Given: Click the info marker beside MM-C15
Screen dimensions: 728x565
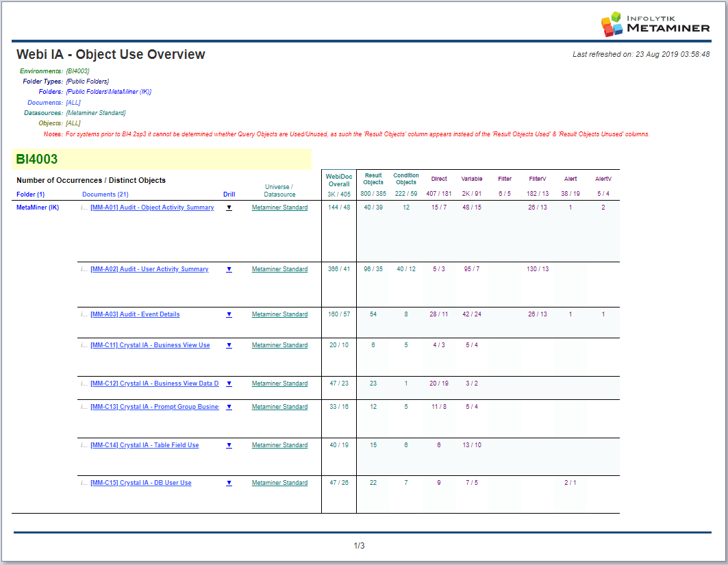Looking at the screenshot, I should 84,483.
